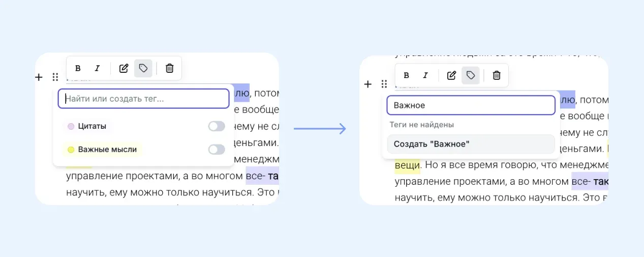
Task: Click the highlighted 'вещи' word in right panel
Action: point(407,165)
